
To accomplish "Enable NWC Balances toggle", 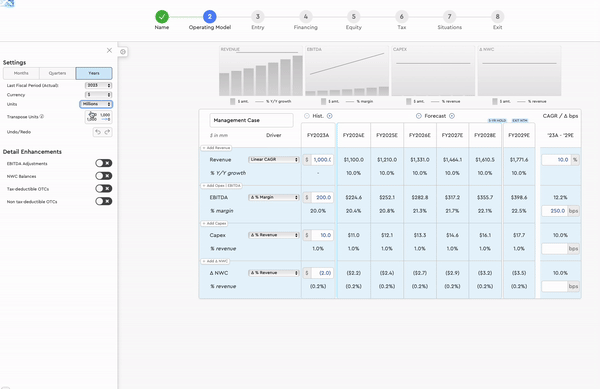I will coord(104,176).
